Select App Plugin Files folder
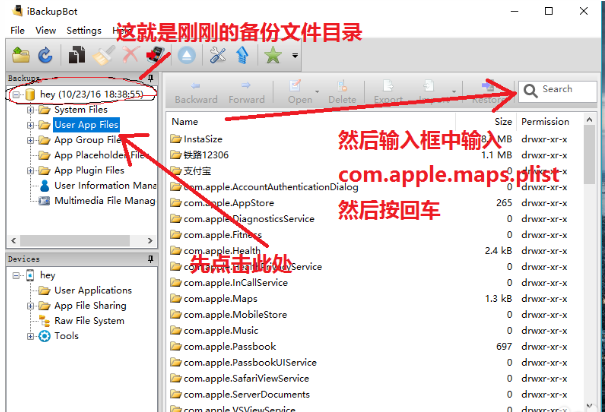 (89, 170)
